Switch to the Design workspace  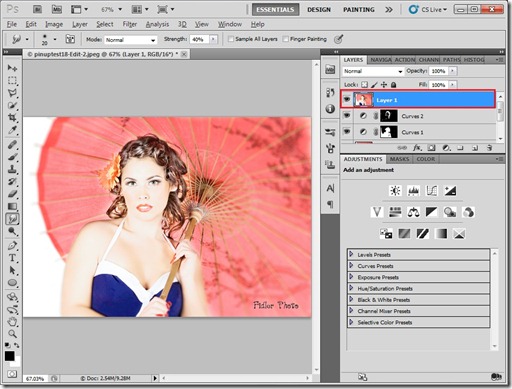319,10
